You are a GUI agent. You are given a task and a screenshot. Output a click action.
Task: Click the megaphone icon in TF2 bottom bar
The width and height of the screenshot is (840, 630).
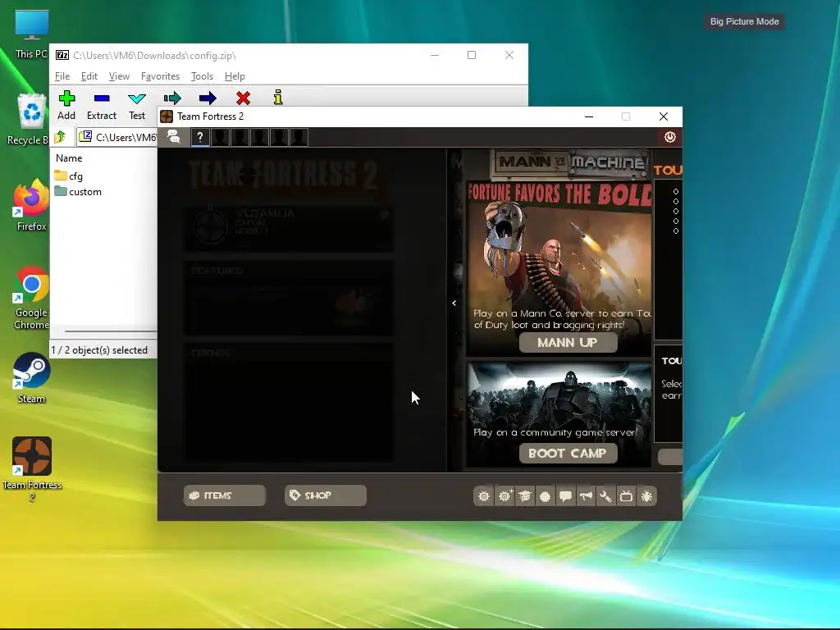586,496
